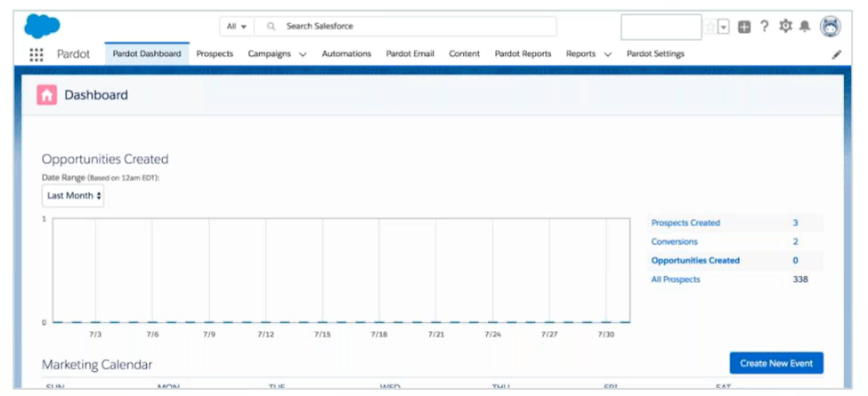The width and height of the screenshot is (868, 396).
Task: Click the favorites star icon
Action: [710, 27]
